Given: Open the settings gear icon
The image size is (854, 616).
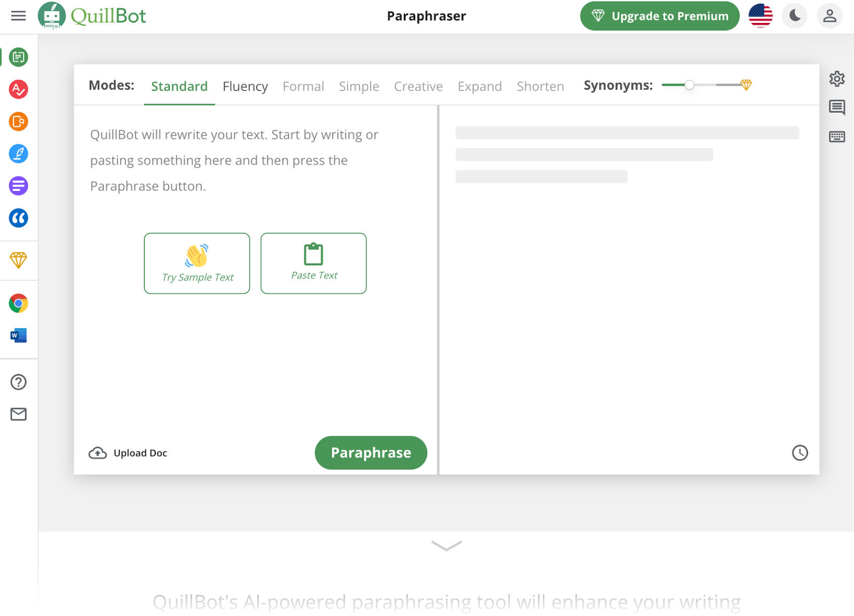Looking at the screenshot, I should click(x=837, y=79).
